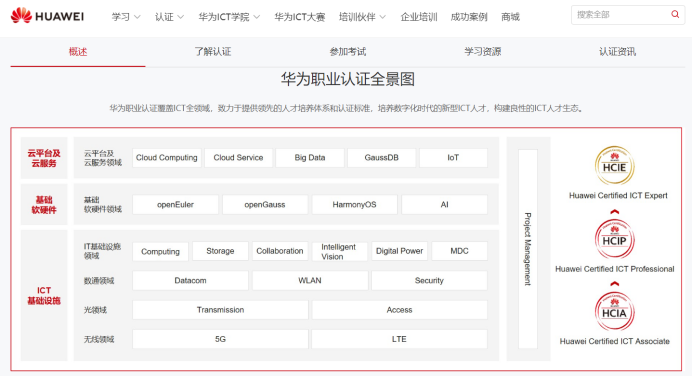The image size is (692, 377).
Task: Open the HarmonyOS certification
Action: pyautogui.click(x=354, y=204)
